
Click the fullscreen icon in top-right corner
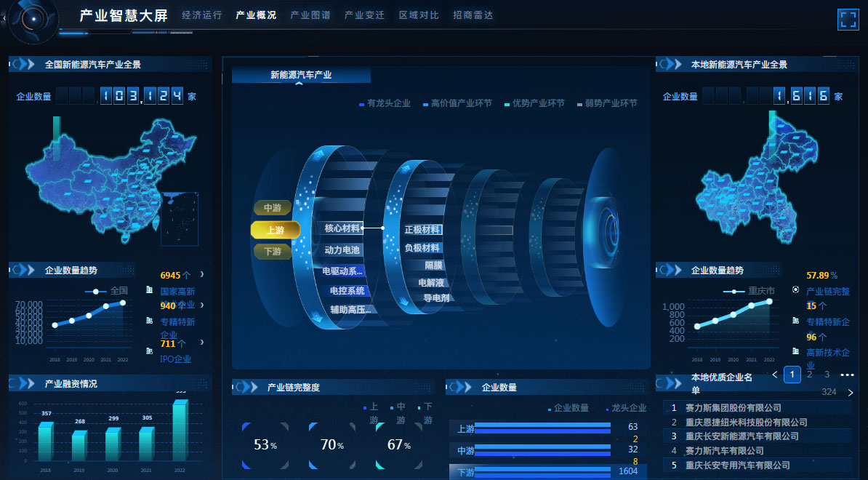tap(848, 19)
